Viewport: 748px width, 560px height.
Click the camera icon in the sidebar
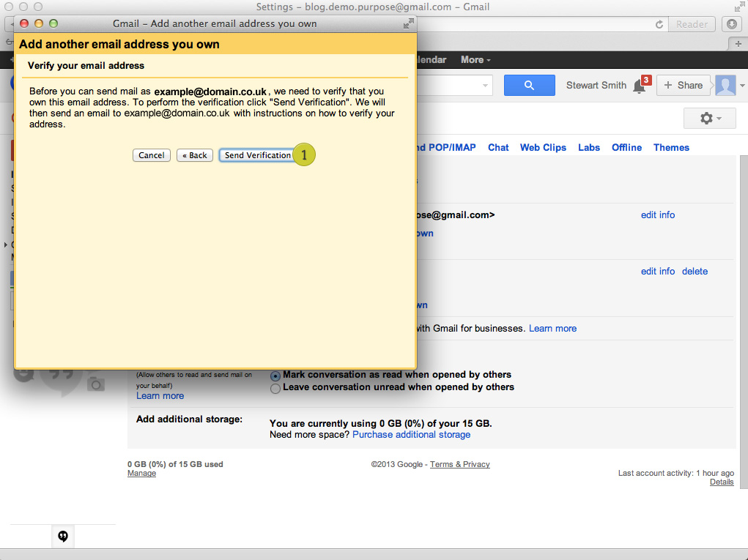96,384
